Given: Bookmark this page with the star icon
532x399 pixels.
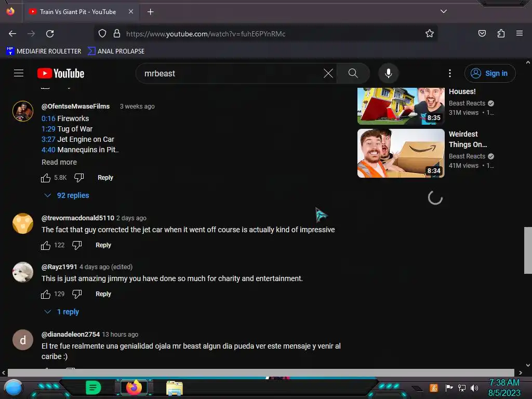Looking at the screenshot, I should pos(430,34).
